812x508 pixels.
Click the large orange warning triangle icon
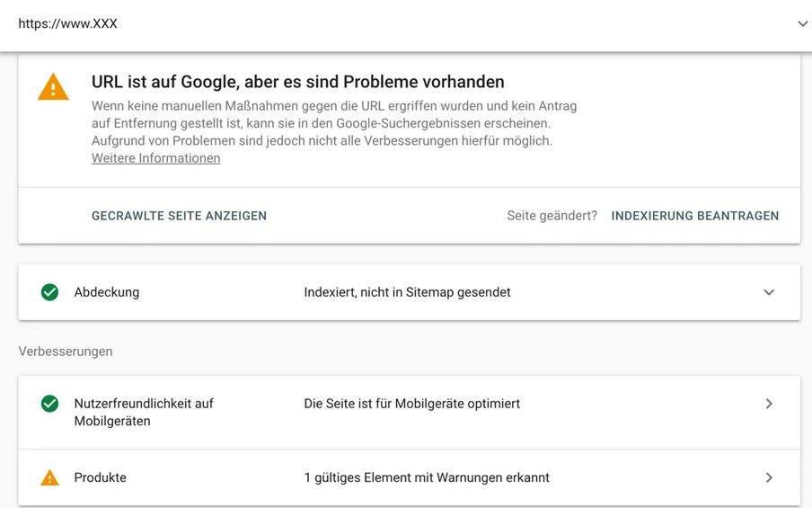click(x=53, y=87)
